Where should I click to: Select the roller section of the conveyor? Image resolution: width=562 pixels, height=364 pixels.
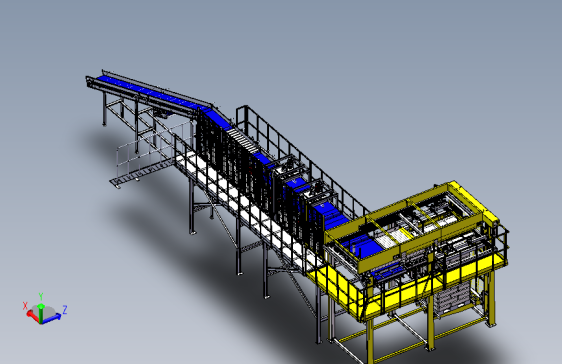point(242,140)
